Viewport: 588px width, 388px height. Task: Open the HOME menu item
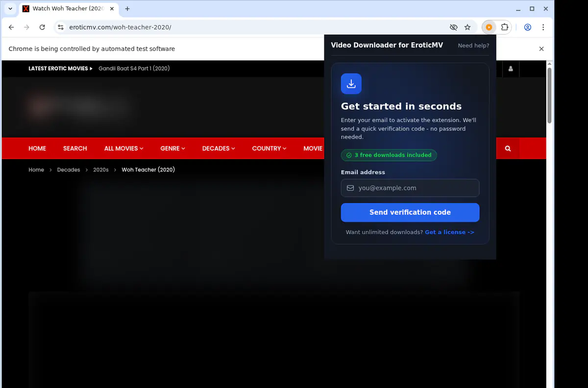(37, 148)
